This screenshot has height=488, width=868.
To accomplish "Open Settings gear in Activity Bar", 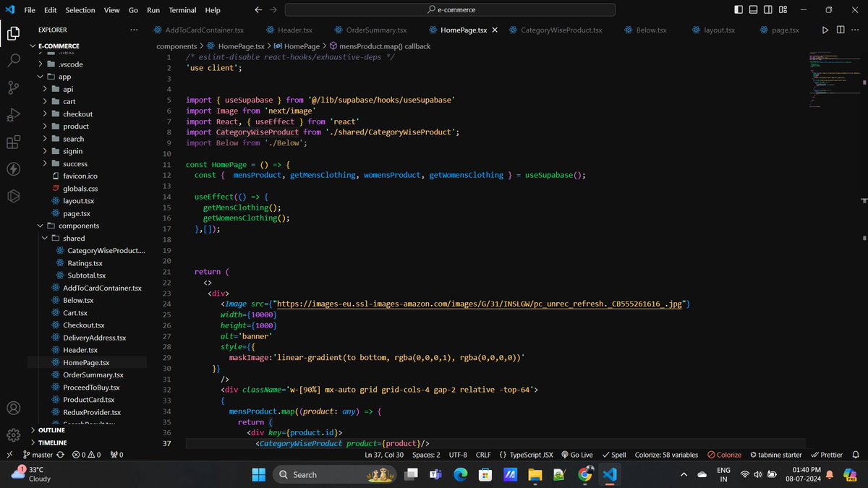I will tap(13, 435).
